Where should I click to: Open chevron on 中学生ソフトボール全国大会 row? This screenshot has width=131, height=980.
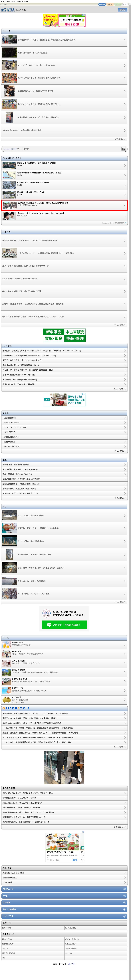pyautogui.click(x=125, y=241)
